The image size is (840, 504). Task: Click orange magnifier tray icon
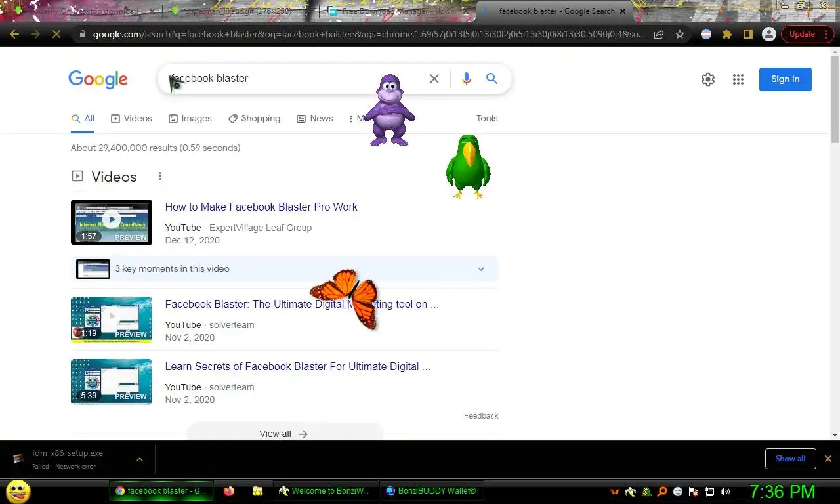[662, 492]
